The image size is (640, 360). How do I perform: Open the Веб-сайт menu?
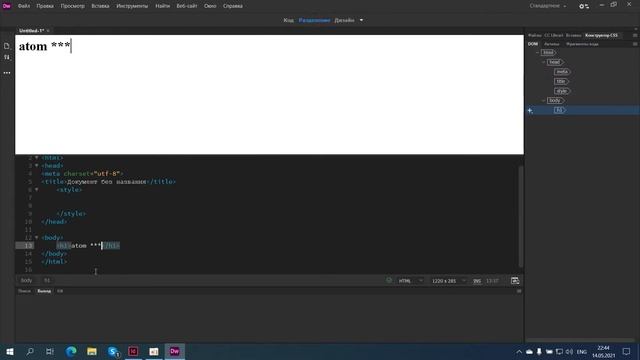pos(187,6)
